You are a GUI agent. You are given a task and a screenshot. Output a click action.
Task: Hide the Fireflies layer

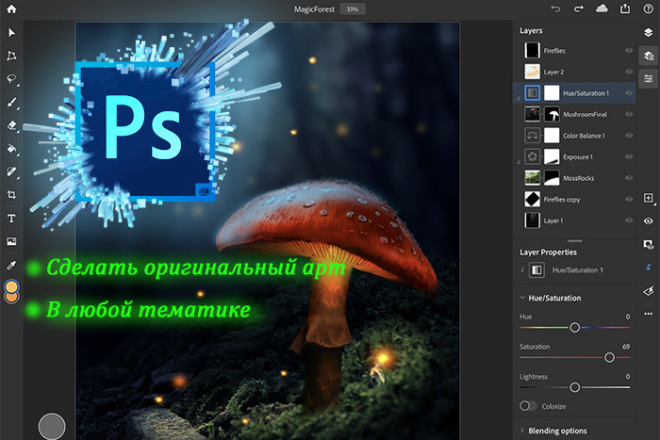click(629, 51)
